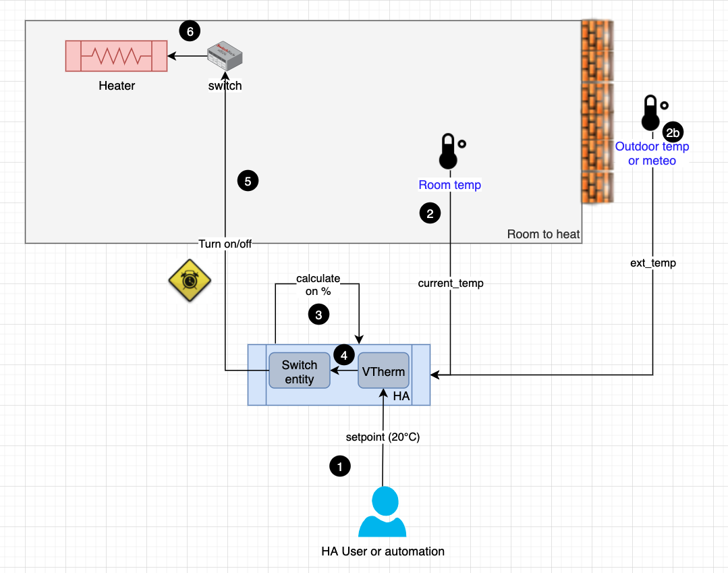Viewport: 728px width, 573px height.
Task: Select the network switch device icon
Action: [x=224, y=56]
